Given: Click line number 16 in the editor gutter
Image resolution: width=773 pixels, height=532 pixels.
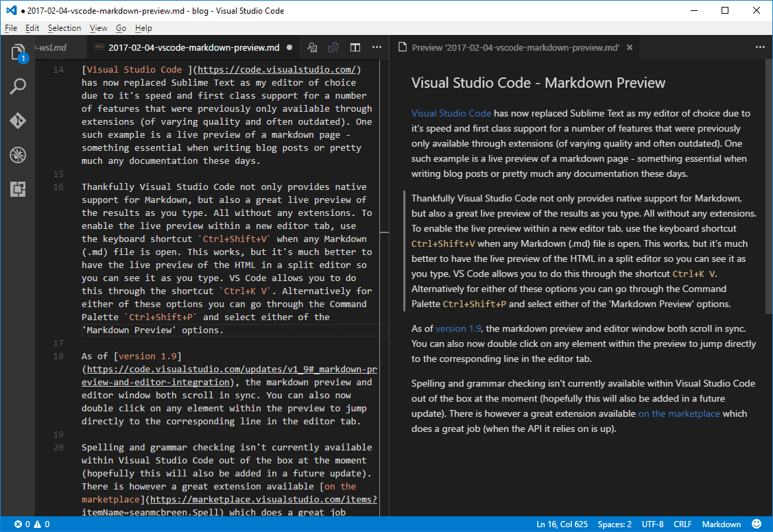Looking at the screenshot, I should point(59,186).
